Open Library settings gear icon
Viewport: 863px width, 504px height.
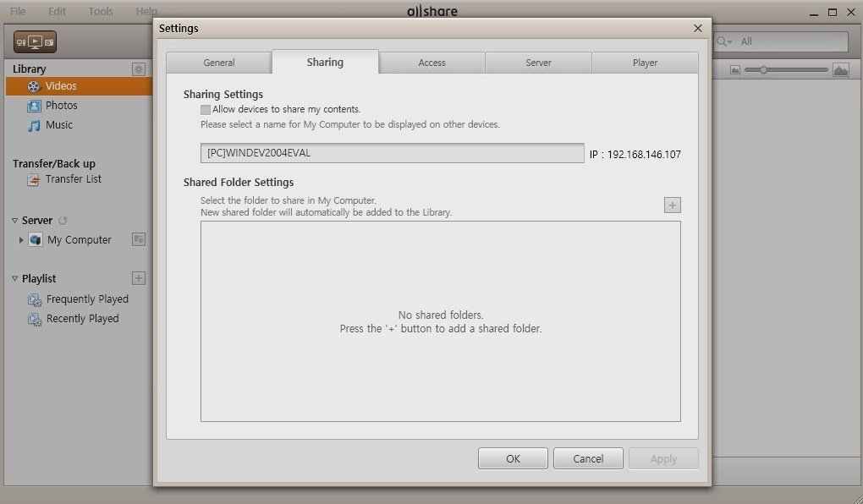pos(139,69)
